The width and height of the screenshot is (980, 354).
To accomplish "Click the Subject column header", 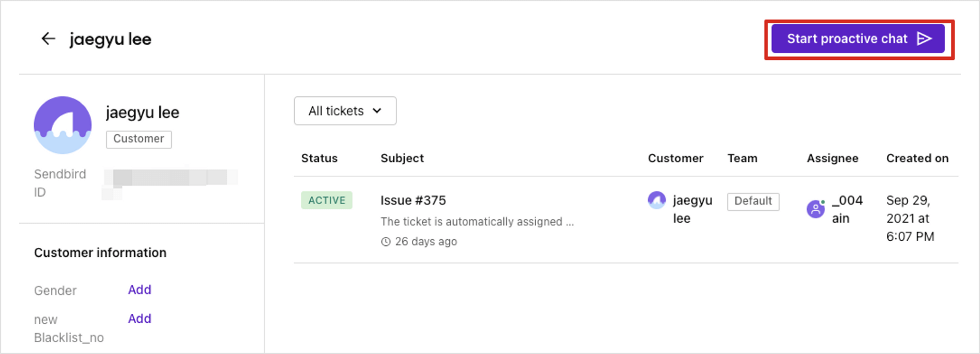I will click(x=402, y=158).
